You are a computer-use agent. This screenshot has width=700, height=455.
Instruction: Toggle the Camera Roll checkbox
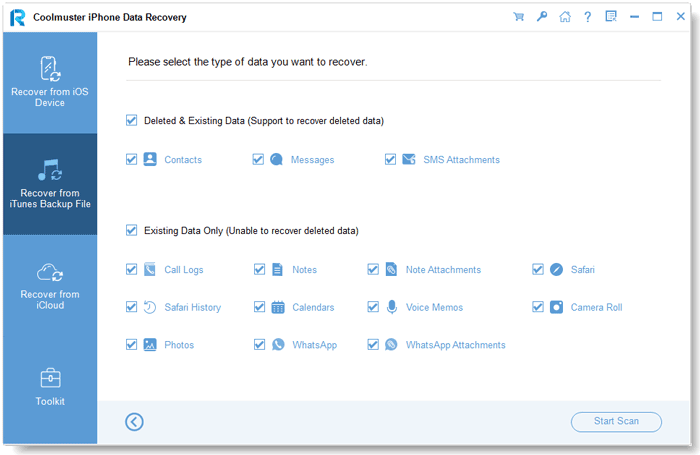[x=538, y=307]
